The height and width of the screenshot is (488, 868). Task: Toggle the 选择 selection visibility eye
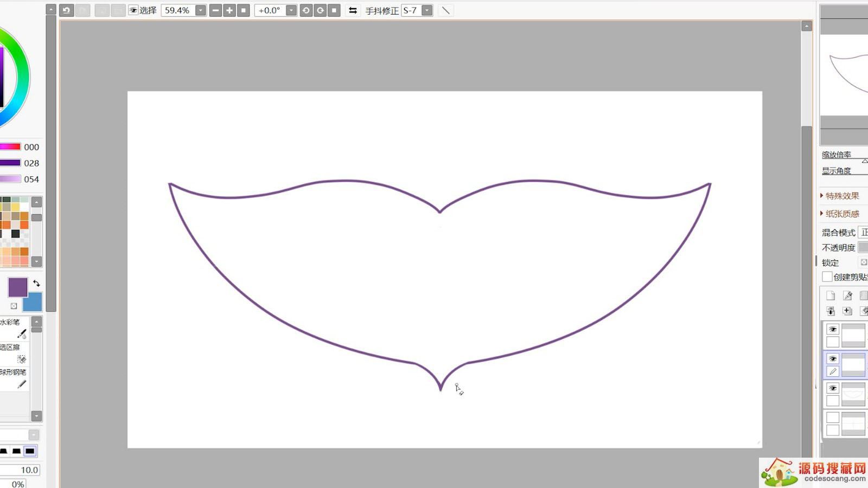133,10
